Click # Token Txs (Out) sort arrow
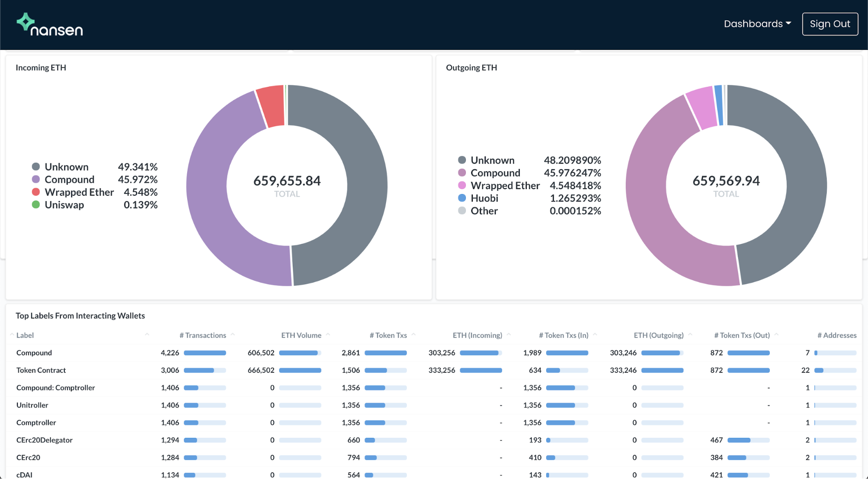 pyautogui.click(x=776, y=335)
